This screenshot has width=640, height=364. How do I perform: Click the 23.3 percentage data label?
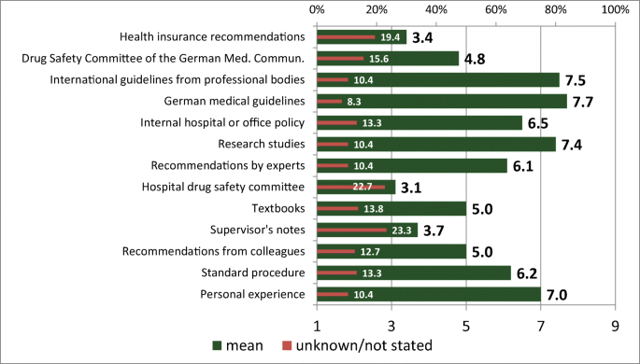402,231
